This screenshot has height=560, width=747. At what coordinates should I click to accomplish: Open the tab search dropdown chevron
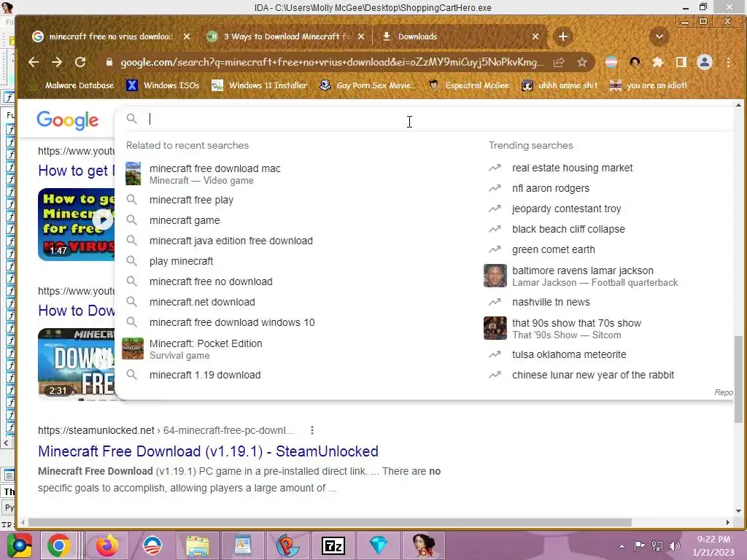pyautogui.click(x=659, y=36)
